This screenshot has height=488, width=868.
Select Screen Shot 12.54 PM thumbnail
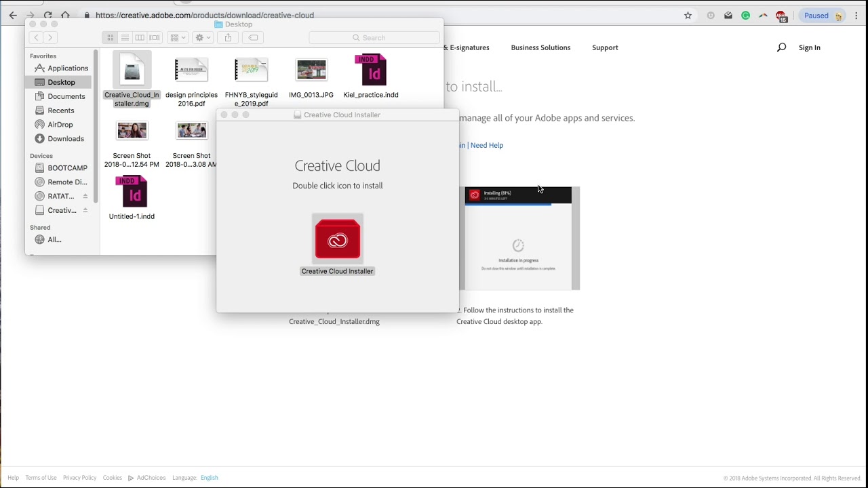click(132, 130)
